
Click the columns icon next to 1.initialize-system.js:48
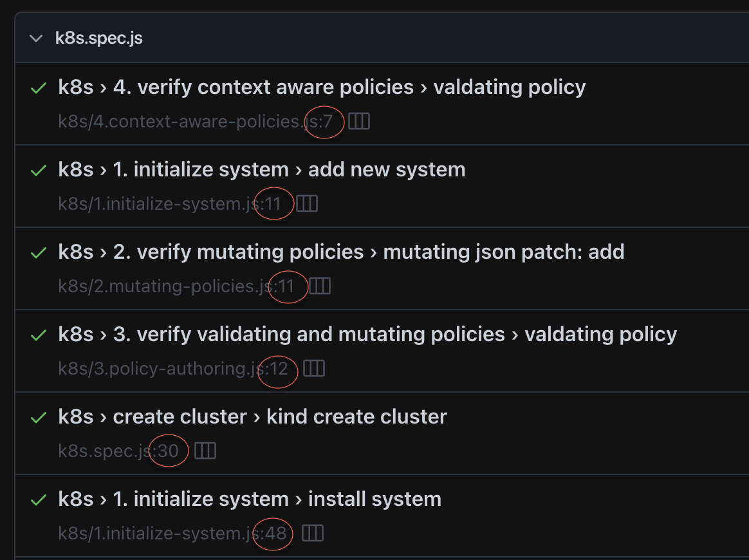pyautogui.click(x=313, y=534)
